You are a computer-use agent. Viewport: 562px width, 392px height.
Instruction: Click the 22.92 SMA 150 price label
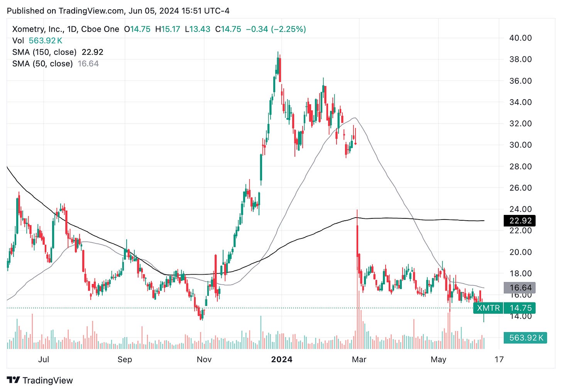click(x=520, y=221)
